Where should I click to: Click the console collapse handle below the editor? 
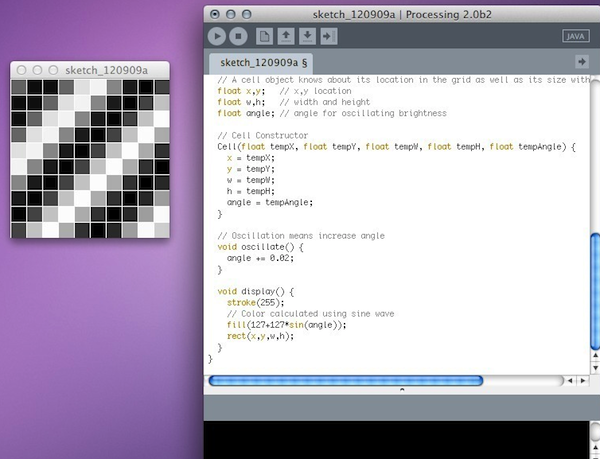402,390
